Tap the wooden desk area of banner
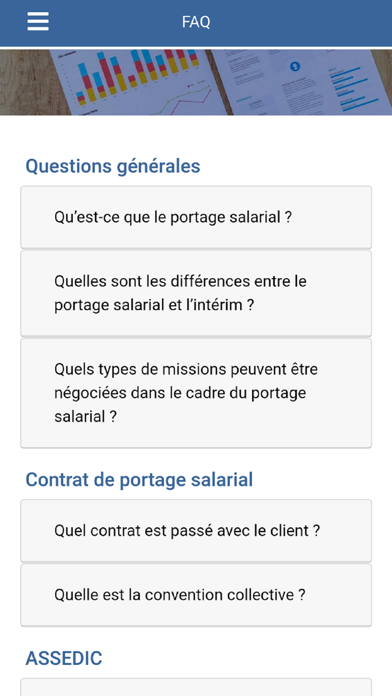Screen dimensions: 392x696 point(22,82)
